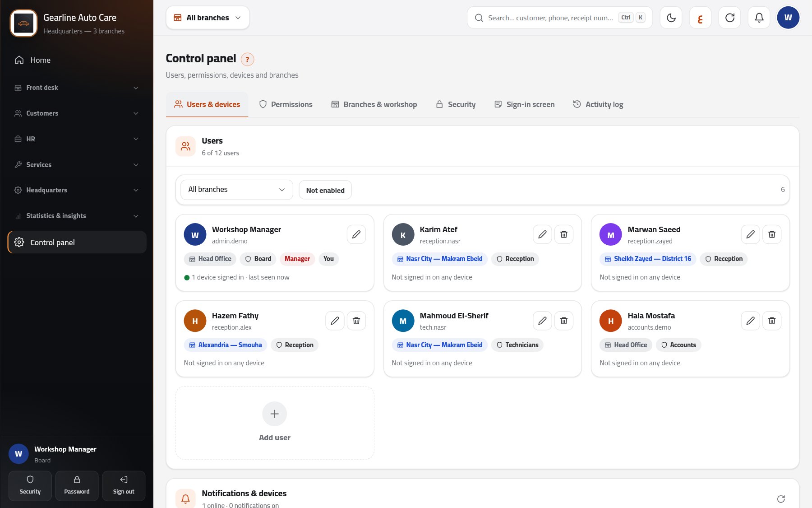Expand Services sidebar section
Screen dimensions: 812x508
tap(77, 165)
